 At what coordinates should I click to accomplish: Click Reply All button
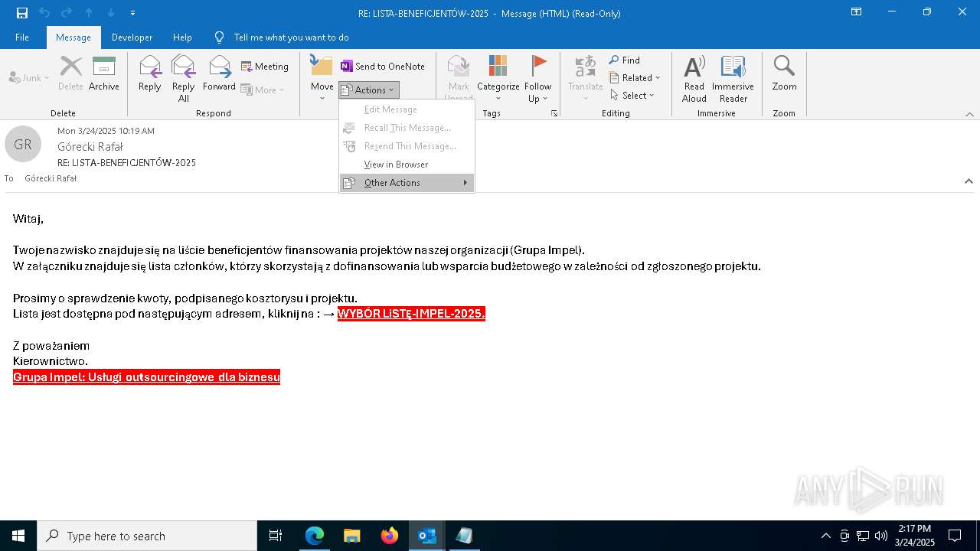coord(184,79)
